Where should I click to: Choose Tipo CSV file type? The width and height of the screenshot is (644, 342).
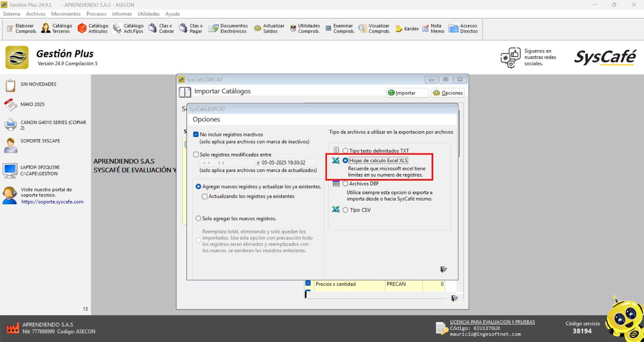(345, 210)
